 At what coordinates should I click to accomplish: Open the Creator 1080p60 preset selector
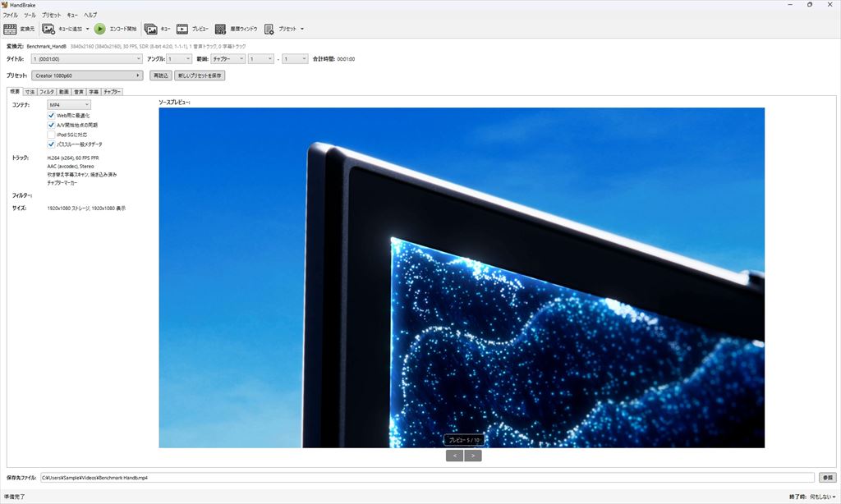[87, 76]
